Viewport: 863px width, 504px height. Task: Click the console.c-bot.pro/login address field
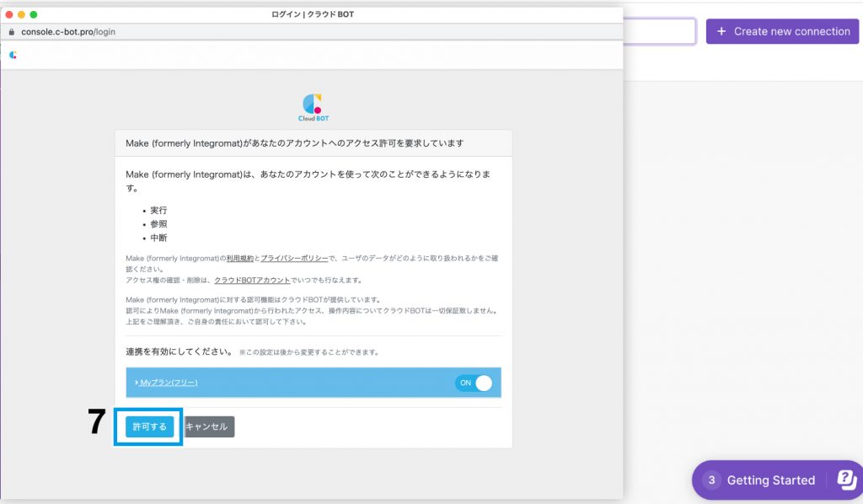pos(68,32)
